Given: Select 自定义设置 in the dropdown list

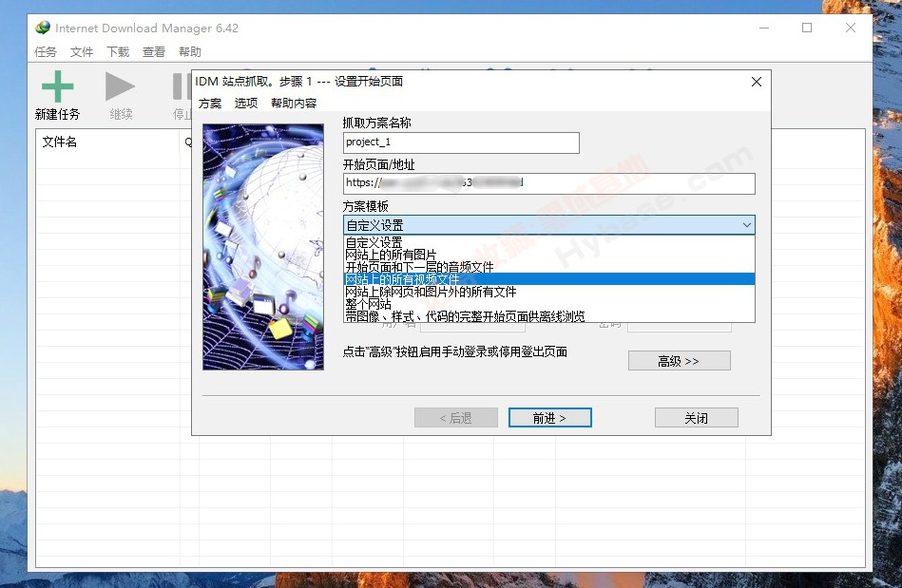Looking at the screenshot, I should (x=548, y=242).
